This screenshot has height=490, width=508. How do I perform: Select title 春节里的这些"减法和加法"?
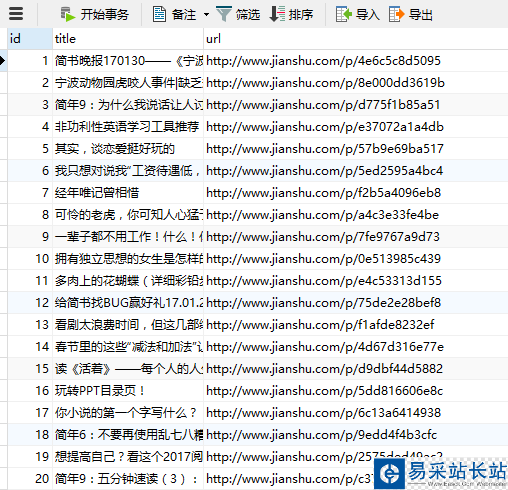128,347
